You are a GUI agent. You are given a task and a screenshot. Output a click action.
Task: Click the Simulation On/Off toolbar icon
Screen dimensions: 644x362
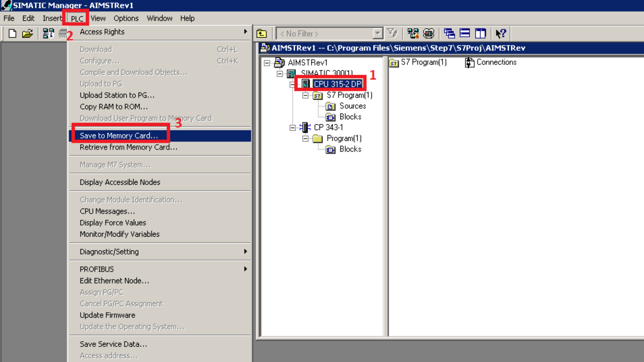coord(429,34)
